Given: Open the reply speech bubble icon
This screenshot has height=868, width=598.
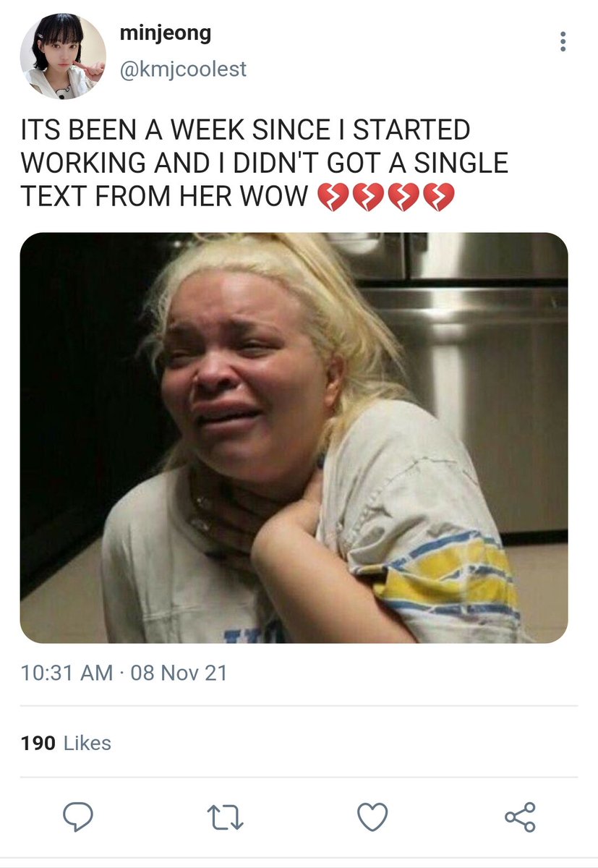Looking at the screenshot, I should 77,817.
